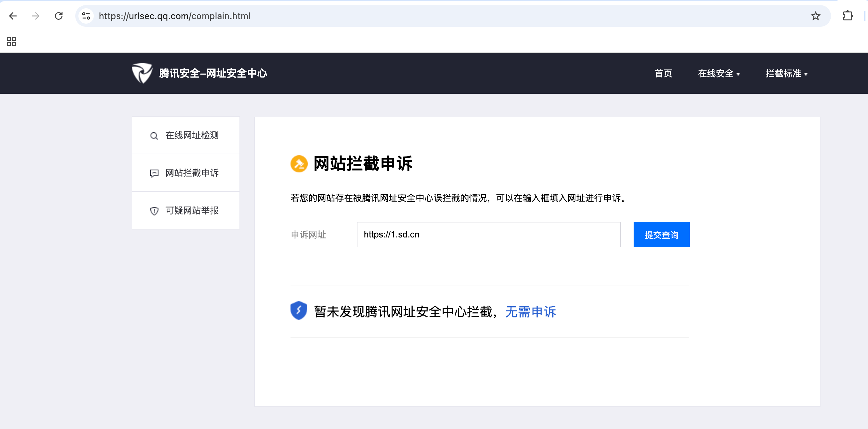This screenshot has height=429, width=868.
Task: Click the magnifier icon for URL detection
Action: tap(154, 136)
